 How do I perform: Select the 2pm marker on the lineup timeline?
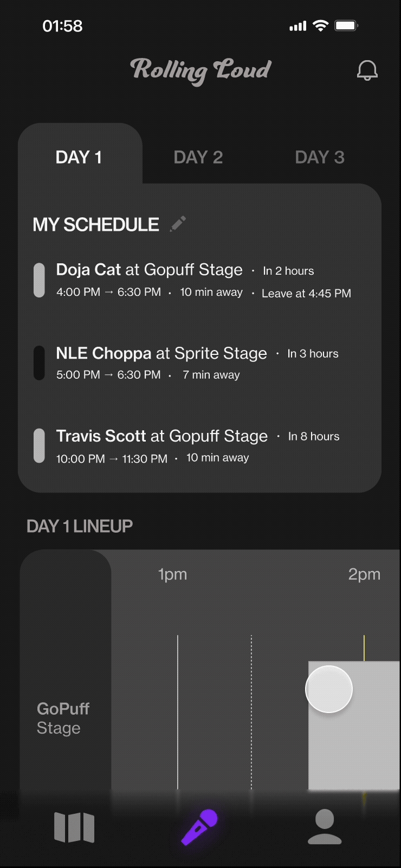(364, 574)
